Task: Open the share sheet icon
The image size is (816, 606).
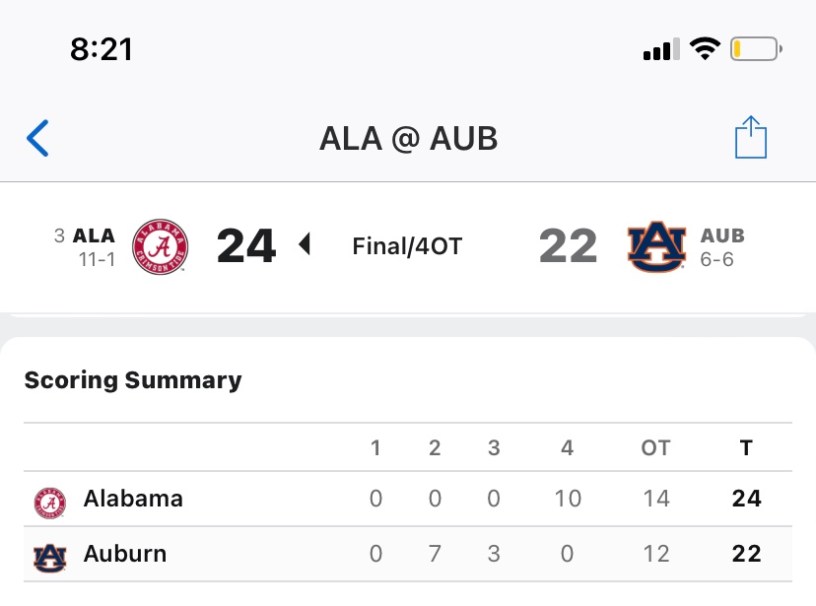Action: [x=750, y=137]
